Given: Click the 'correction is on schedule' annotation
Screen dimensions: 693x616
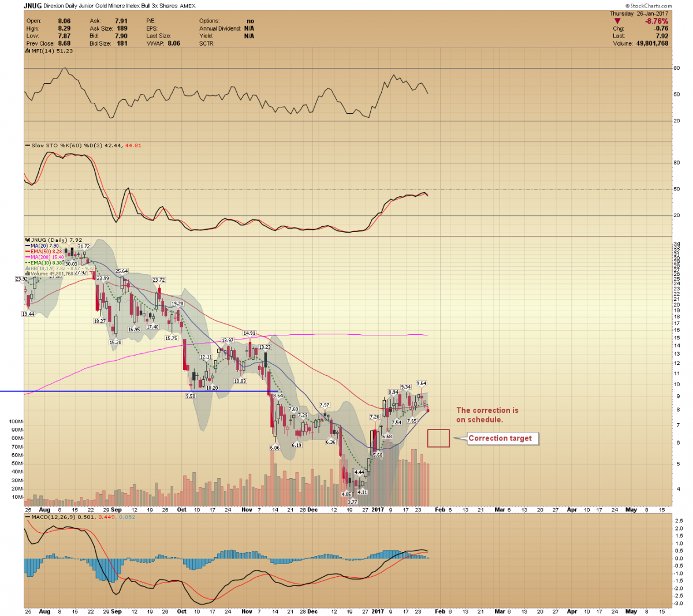Looking at the screenshot, I should pyautogui.click(x=487, y=415).
